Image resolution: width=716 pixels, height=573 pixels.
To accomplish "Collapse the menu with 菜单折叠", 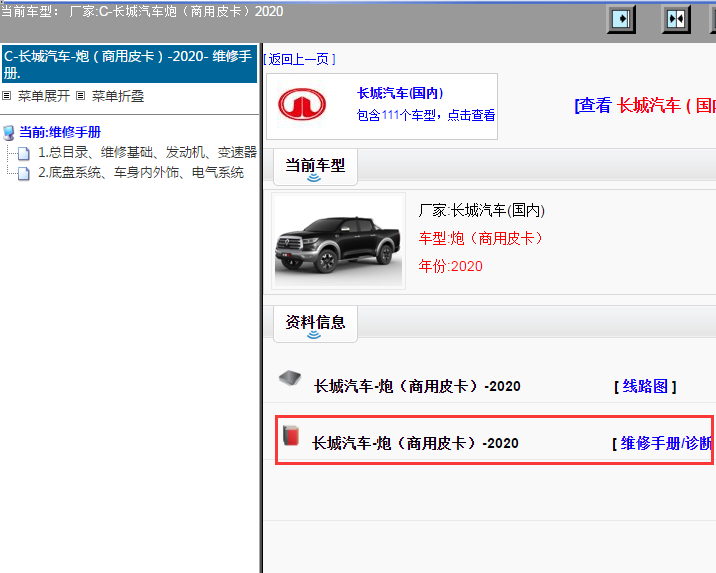I will coord(118,96).
